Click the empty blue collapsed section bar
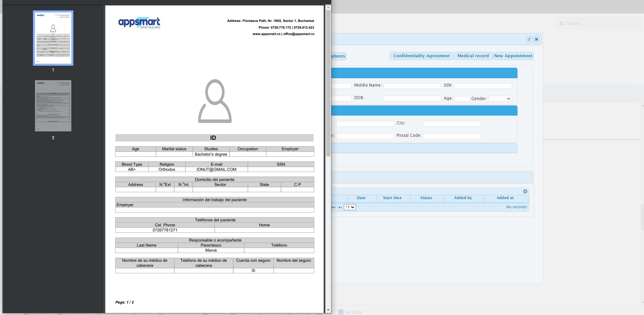Viewport: 644px width, 315px height. pyautogui.click(x=424, y=148)
